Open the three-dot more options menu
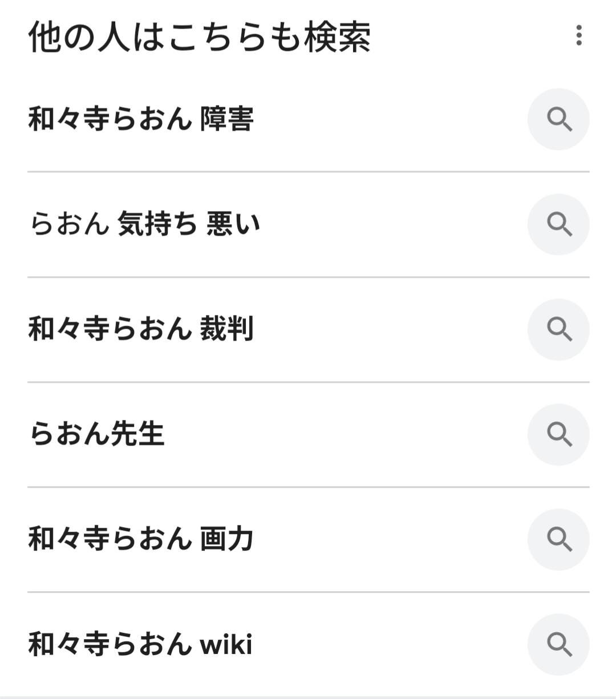616x699 pixels. coord(579,35)
